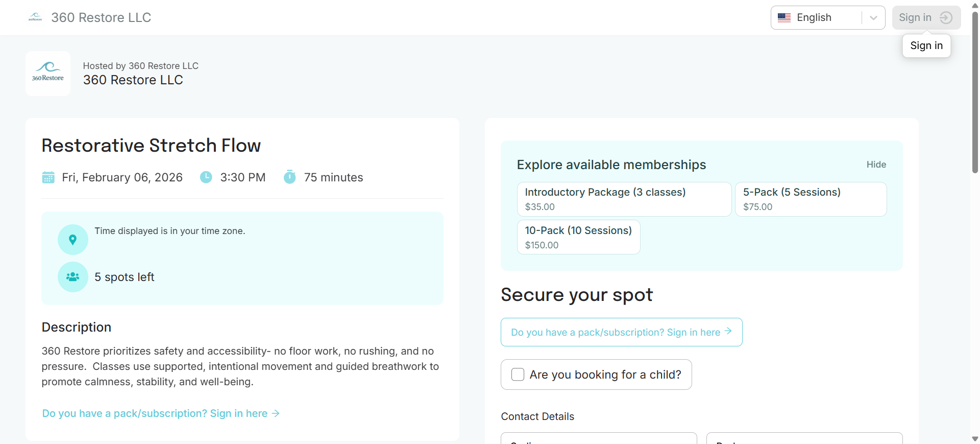Click the 360 Restore LLC header title
Screen dimensions: 980x444
pyautogui.click(x=101, y=17)
